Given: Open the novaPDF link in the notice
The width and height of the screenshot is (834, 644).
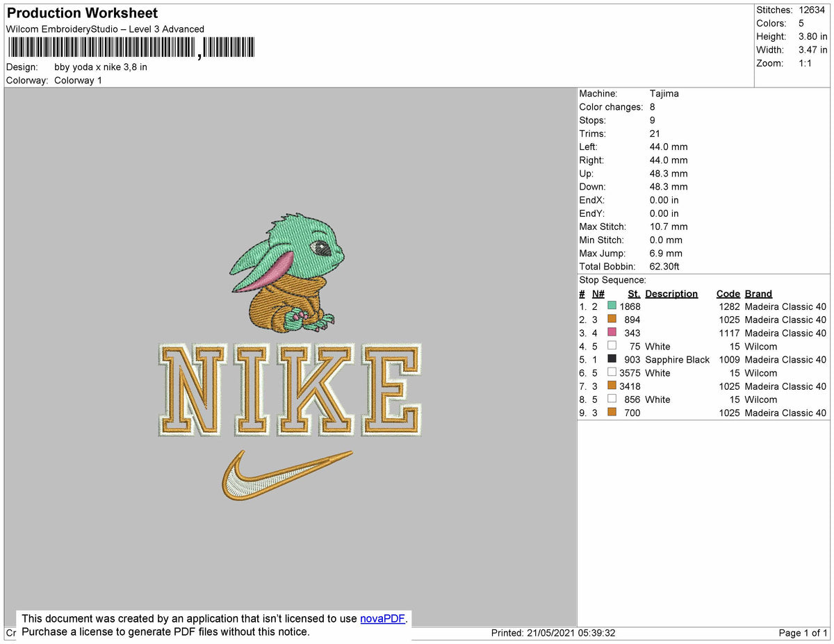Looking at the screenshot, I should [x=382, y=618].
